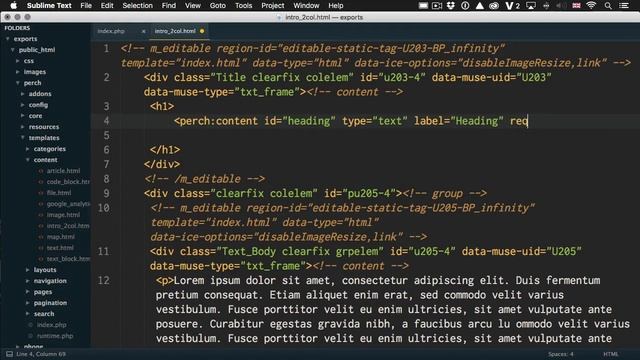Open the Help menu
640x360 pixels.
click(336, 5)
